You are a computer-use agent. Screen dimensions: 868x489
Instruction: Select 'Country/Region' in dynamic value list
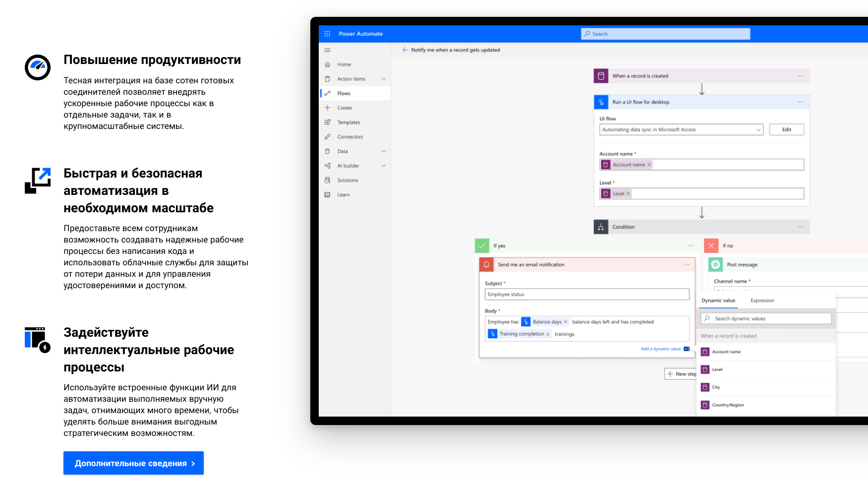(766, 405)
